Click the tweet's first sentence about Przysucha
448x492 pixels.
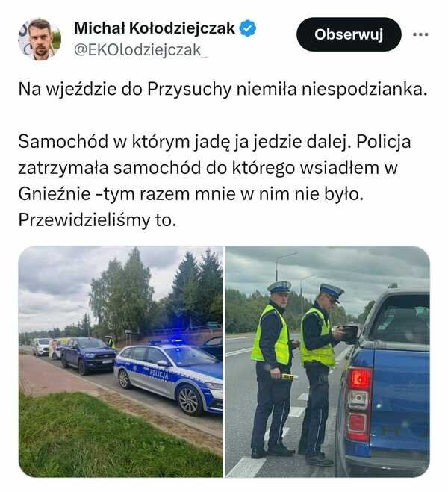click(x=223, y=89)
